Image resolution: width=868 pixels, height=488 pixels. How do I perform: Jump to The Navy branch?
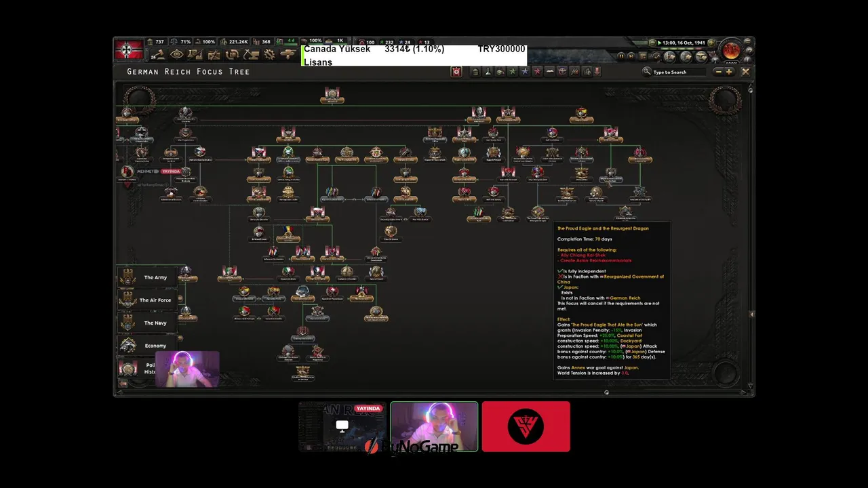[148, 323]
